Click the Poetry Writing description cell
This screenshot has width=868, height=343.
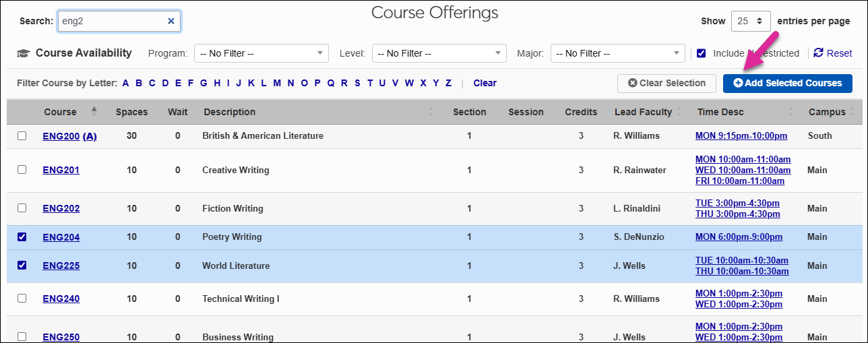pos(232,237)
